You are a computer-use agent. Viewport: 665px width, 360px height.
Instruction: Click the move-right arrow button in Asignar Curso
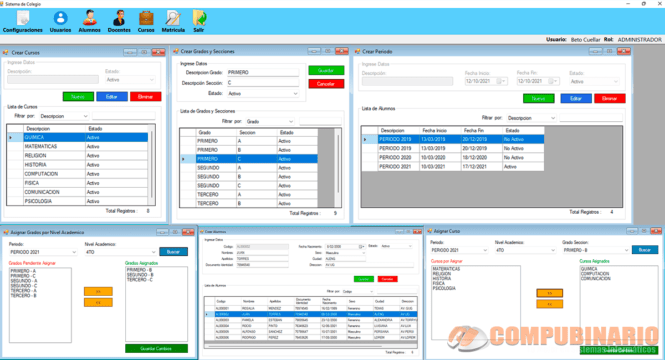[x=550, y=293]
